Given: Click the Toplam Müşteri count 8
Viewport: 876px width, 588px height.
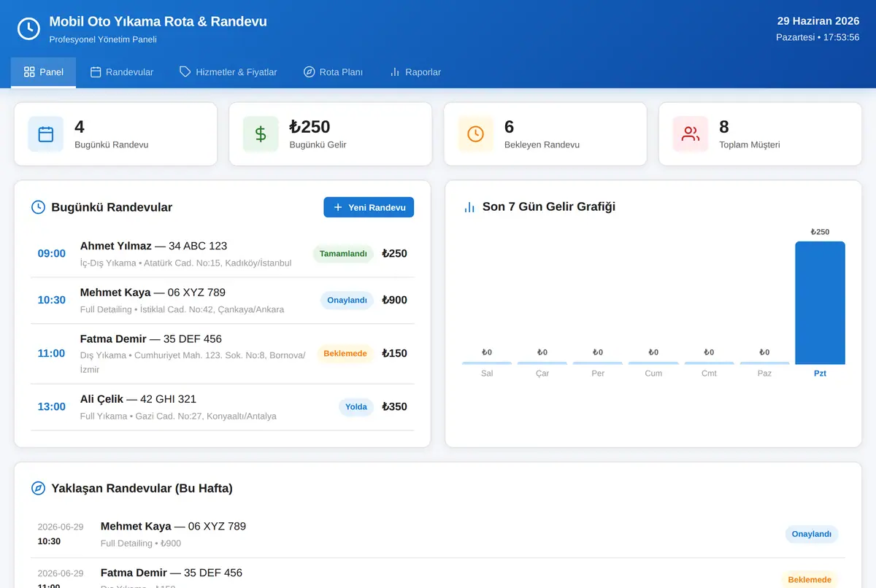Looking at the screenshot, I should 724,127.
